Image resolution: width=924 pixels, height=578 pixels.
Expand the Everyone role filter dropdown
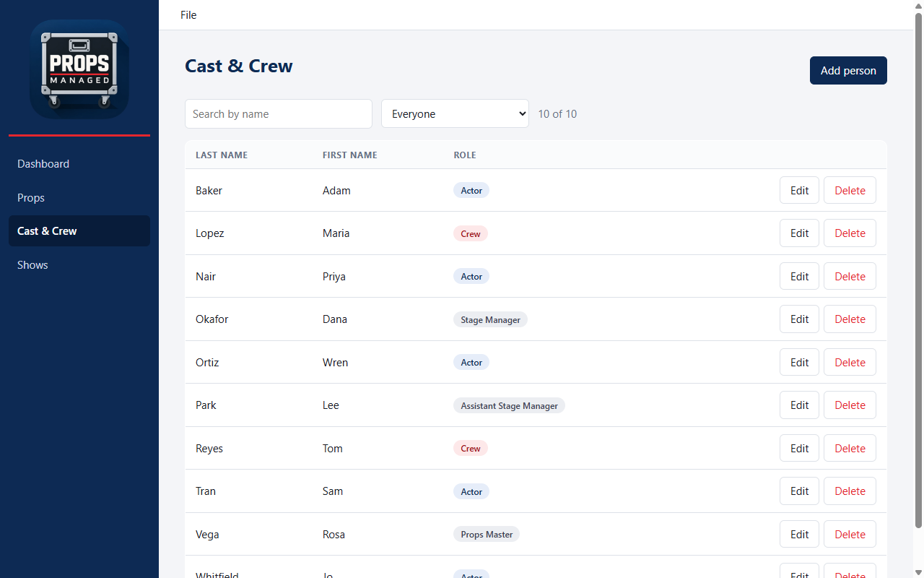[x=455, y=114]
